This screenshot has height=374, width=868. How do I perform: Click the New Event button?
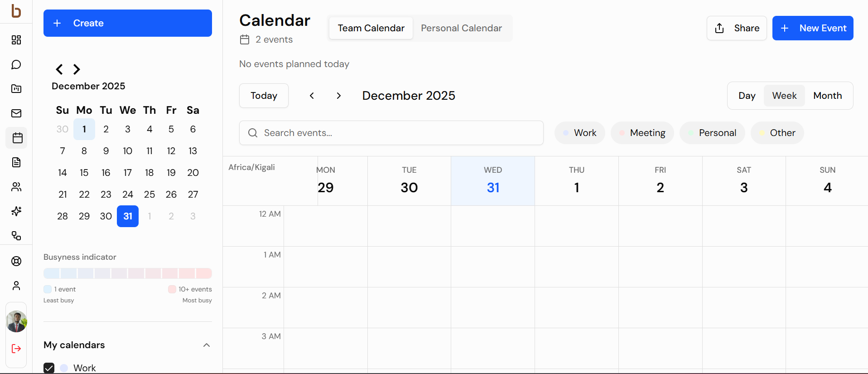tap(813, 28)
